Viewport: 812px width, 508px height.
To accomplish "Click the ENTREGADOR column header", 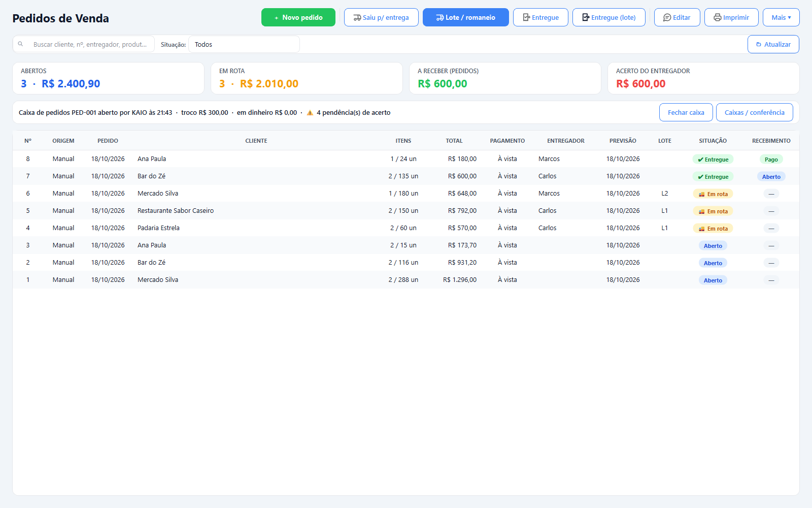I will (x=566, y=141).
